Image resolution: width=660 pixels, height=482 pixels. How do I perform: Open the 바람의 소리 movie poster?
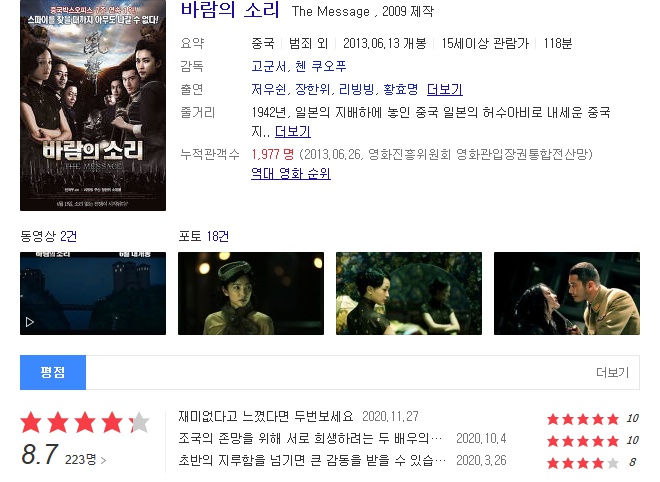coord(93,105)
